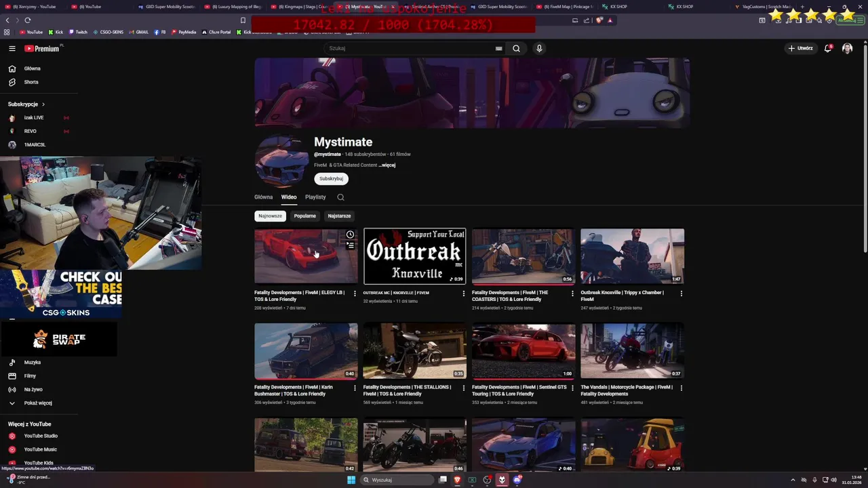The height and width of the screenshot is (488, 868).
Task: Click the CSGO-SKINS bookmark
Action: 108,32
